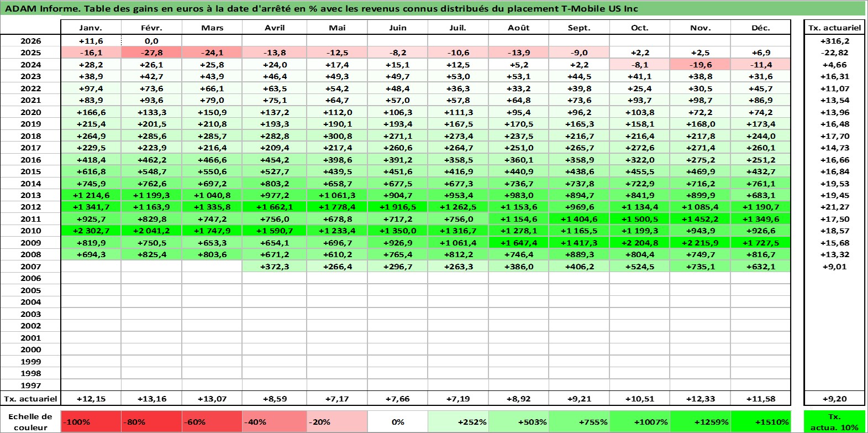Select the cell showing -24,1
Viewport: 868px width, 433px height.
point(212,53)
